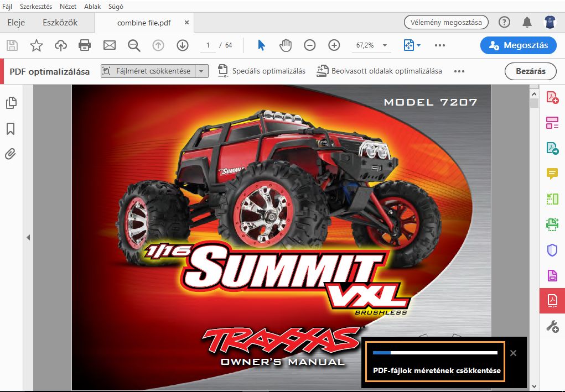Image resolution: width=565 pixels, height=392 pixels.
Task: Click the Vélemény megosztása button
Action: click(446, 22)
